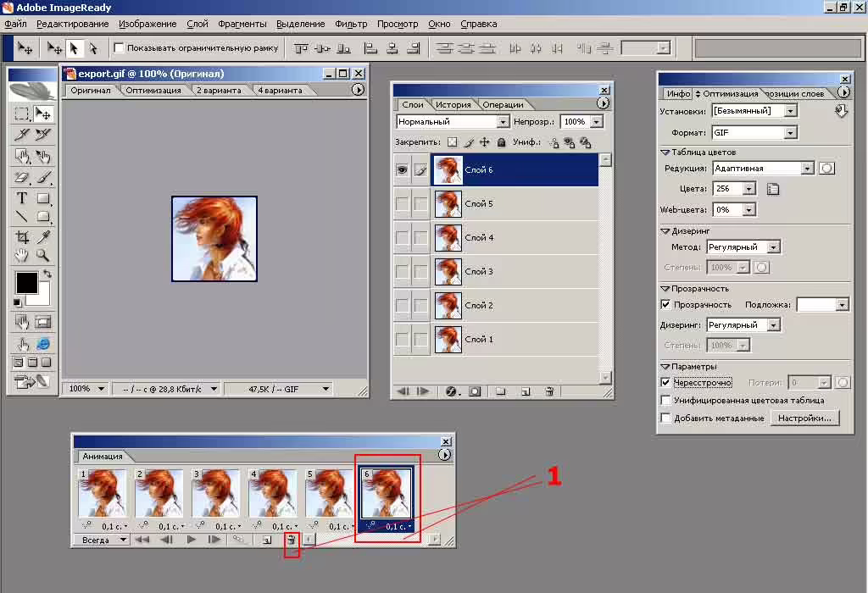Hide Слой 6 with eye icon
The width and height of the screenshot is (868, 593).
click(x=403, y=169)
